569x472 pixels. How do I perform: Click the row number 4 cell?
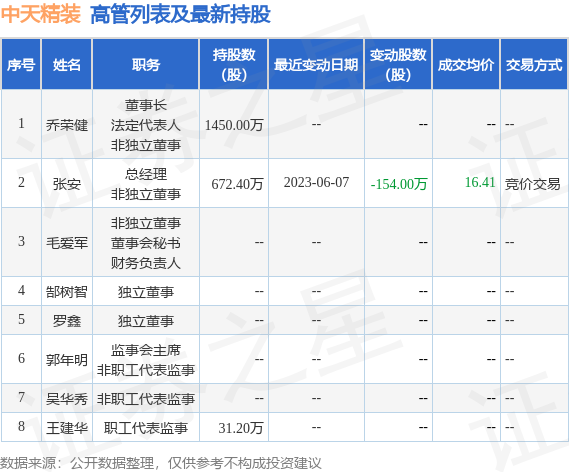(x=21, y=290)
